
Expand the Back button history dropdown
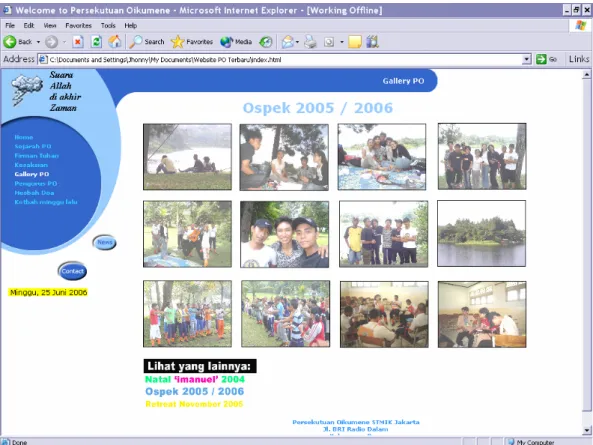click(38, 42)
